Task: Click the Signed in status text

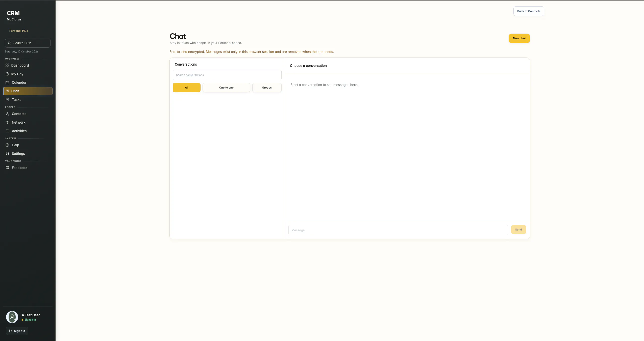Action: coord(30,320)
